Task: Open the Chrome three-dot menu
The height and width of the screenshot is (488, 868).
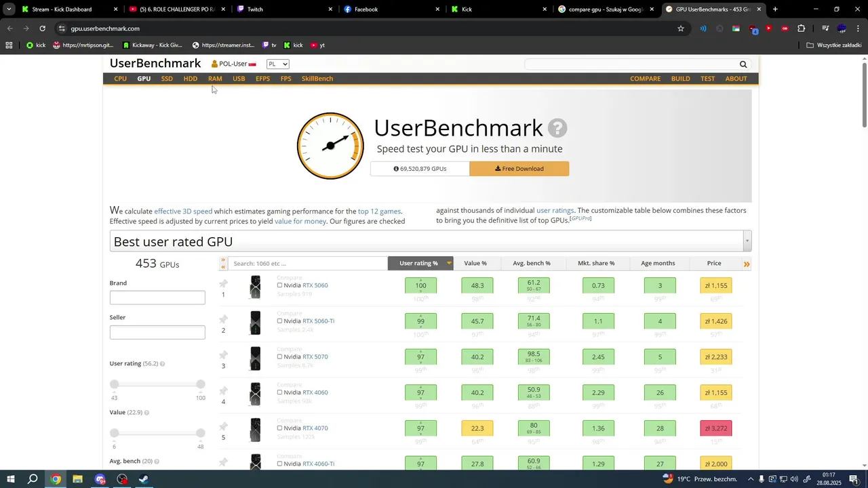Action: (859, 28)
